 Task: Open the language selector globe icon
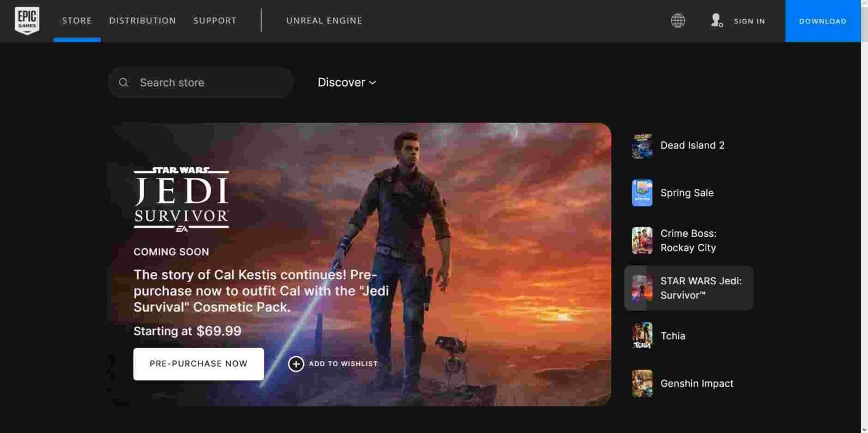coord(676,20)
